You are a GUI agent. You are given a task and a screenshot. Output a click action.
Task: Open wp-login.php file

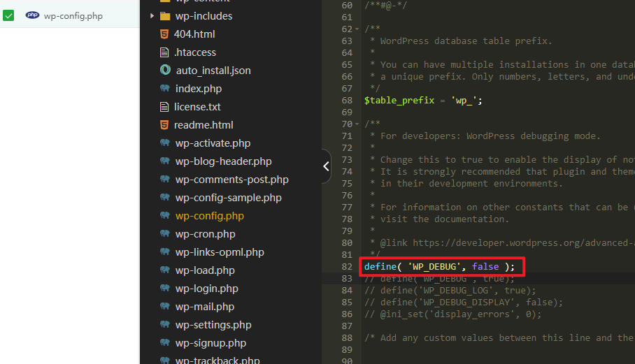pos(206,289)
